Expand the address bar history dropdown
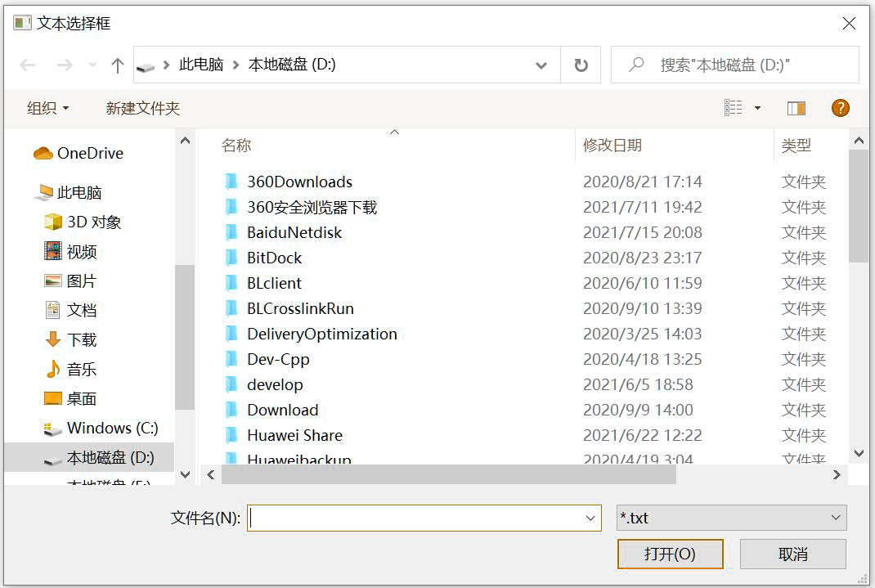The height and width of the screenshot is (588, 875). point(541,65)
